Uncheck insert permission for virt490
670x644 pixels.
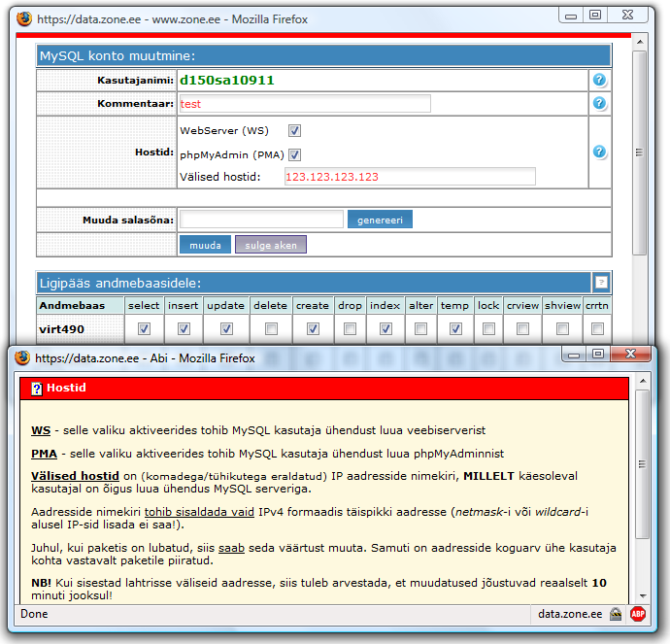pyautogui.click(x=184, y=328)
